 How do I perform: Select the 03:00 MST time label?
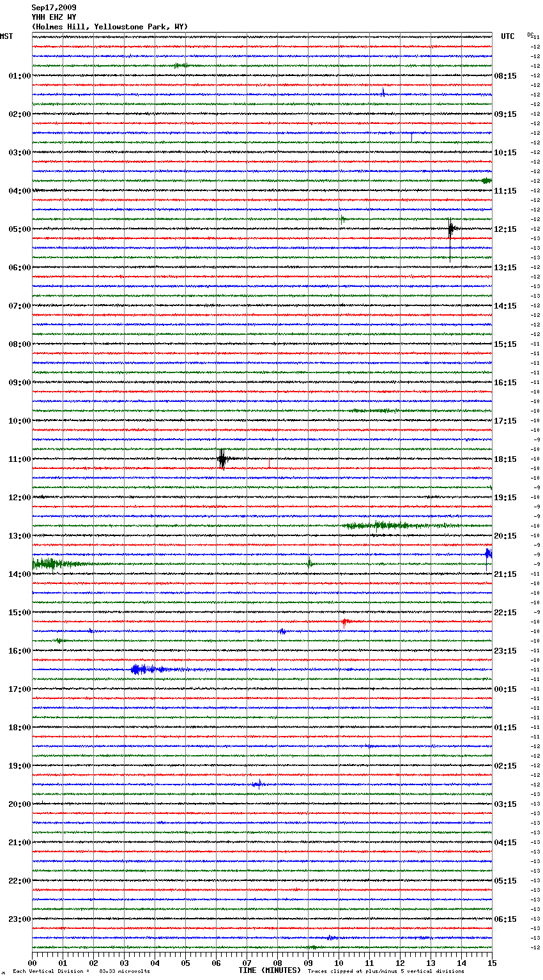[x=20, y=153]
